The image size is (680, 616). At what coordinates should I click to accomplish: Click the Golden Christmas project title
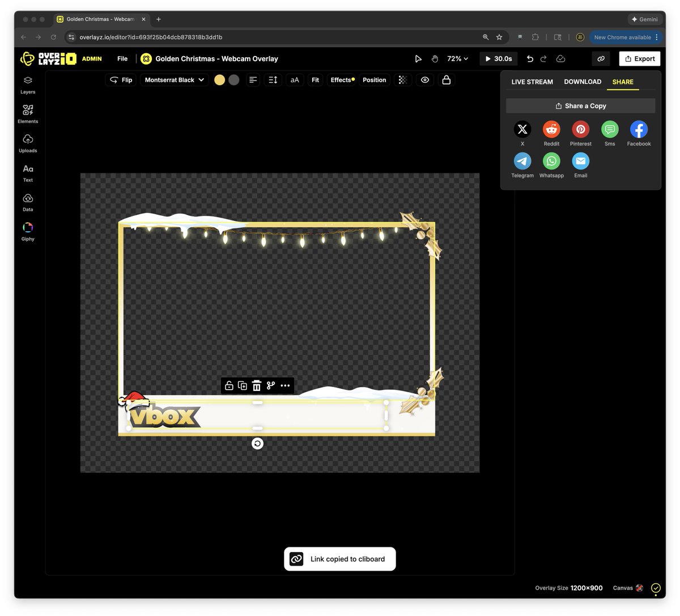(x=216, y=59)
